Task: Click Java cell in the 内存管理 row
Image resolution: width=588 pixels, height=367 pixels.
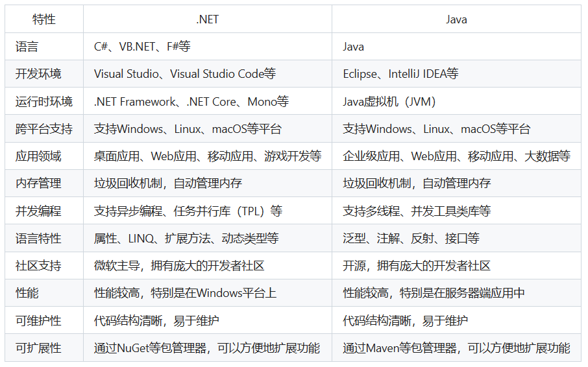Action: 456,183
